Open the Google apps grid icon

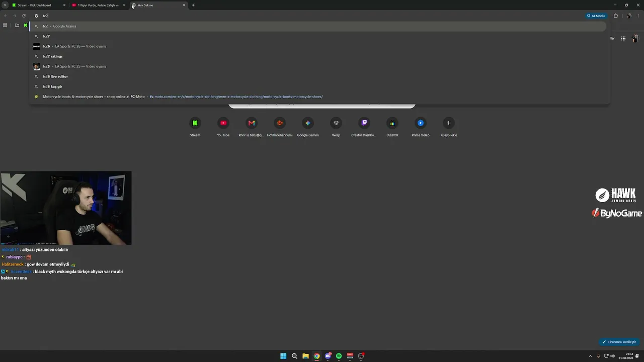tap(623, 38)
